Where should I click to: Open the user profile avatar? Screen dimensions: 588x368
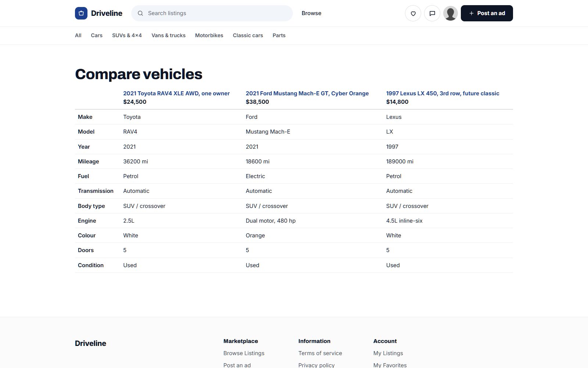451,13
